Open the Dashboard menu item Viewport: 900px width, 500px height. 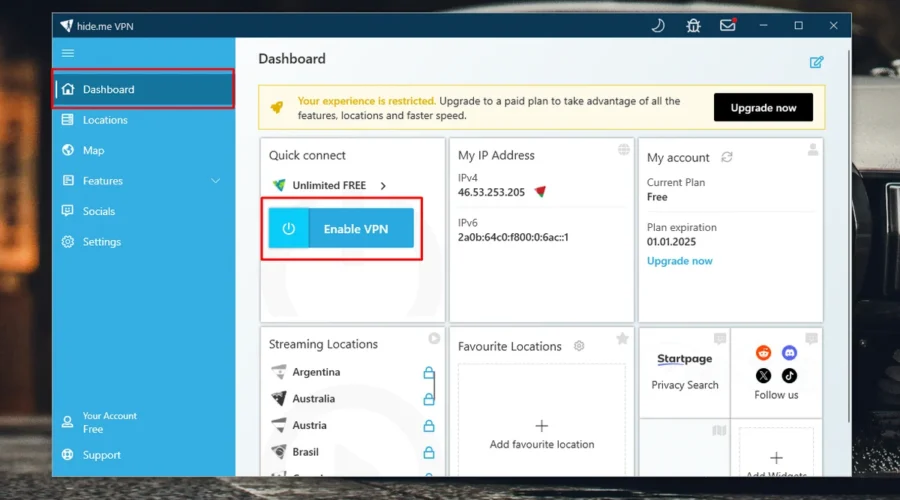tap(143, 89)
